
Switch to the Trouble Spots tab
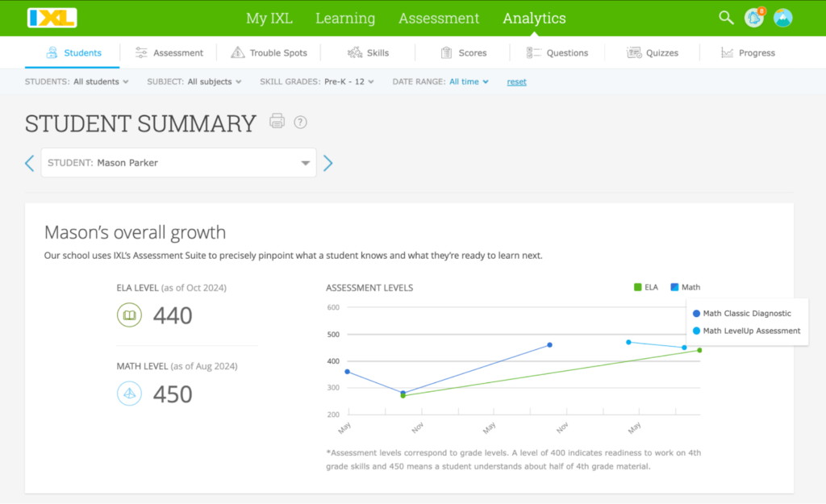coord(269,52)
